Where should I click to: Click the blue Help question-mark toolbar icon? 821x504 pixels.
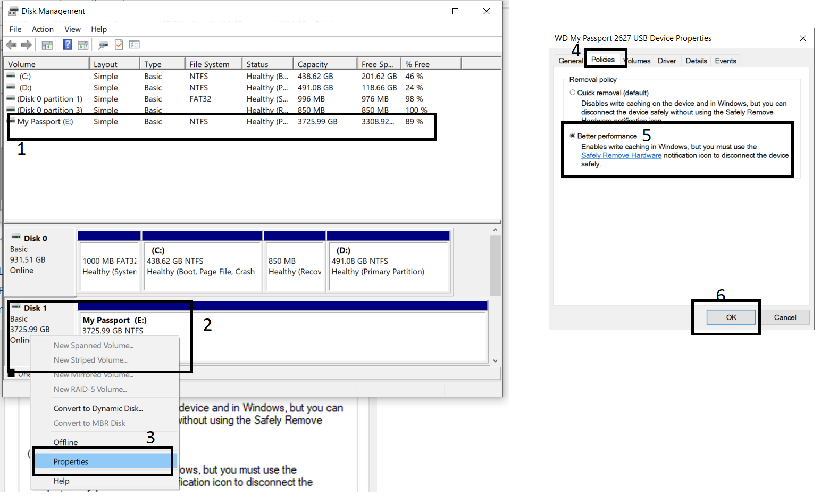click(68, 45)
